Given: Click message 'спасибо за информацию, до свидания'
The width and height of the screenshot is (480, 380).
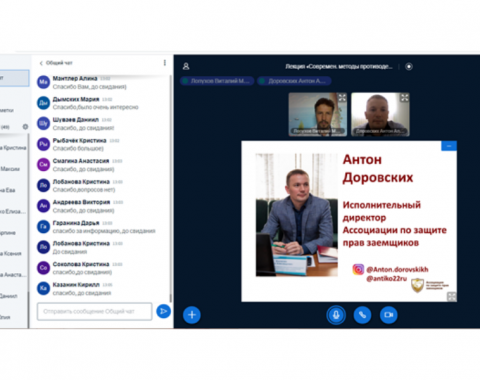Looking at the screenshot, I should point(104,231).
